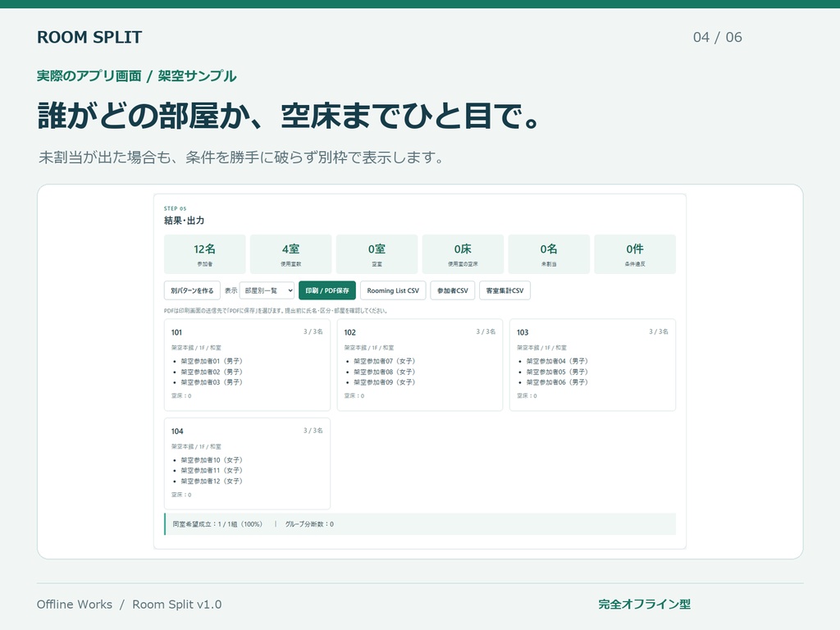Click the Offline Works / Room Split v1.0 footer
Screen dimensions: 840x630
click(x=129, y=605)
